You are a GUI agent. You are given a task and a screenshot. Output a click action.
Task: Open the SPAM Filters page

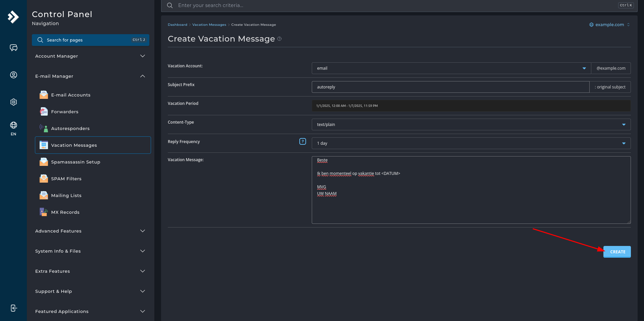[66, 179]
